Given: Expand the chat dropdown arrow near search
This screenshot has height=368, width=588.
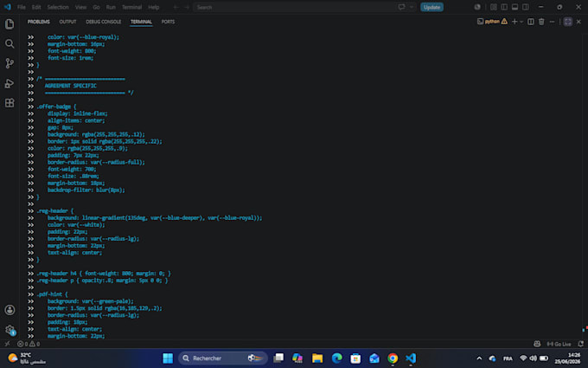Looking at the screenshot, I should 412,7.
